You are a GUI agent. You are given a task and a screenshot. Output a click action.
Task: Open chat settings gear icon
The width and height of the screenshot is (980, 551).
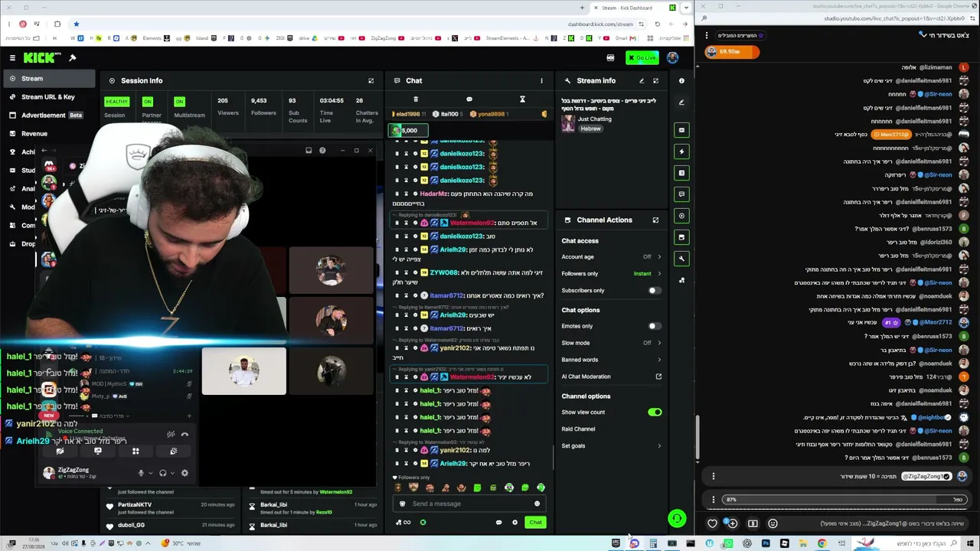pos(514,523)
